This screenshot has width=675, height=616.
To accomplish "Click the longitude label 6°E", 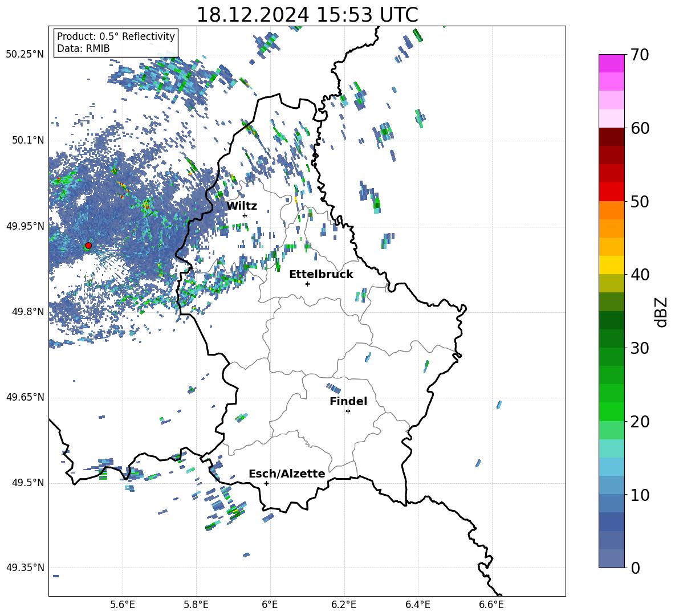I will point(270,605).
